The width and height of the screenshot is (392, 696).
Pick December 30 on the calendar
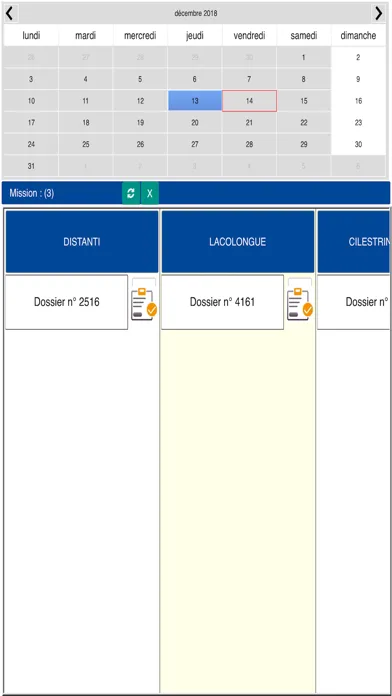pyautogui.click(x=358, y=144)
